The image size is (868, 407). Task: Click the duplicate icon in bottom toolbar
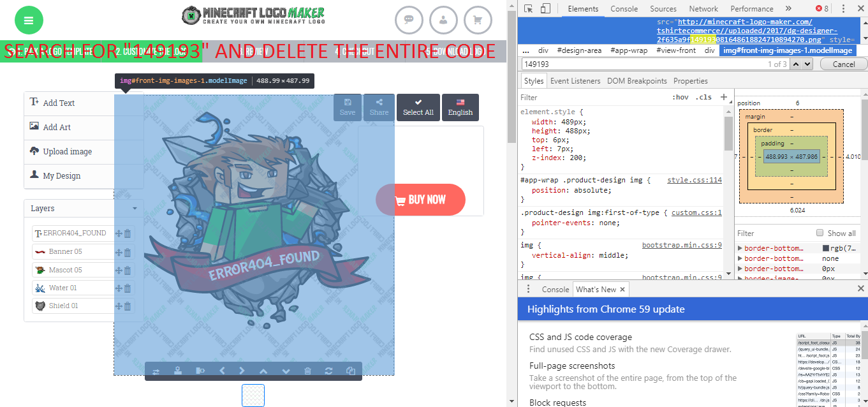pos(351,371)
